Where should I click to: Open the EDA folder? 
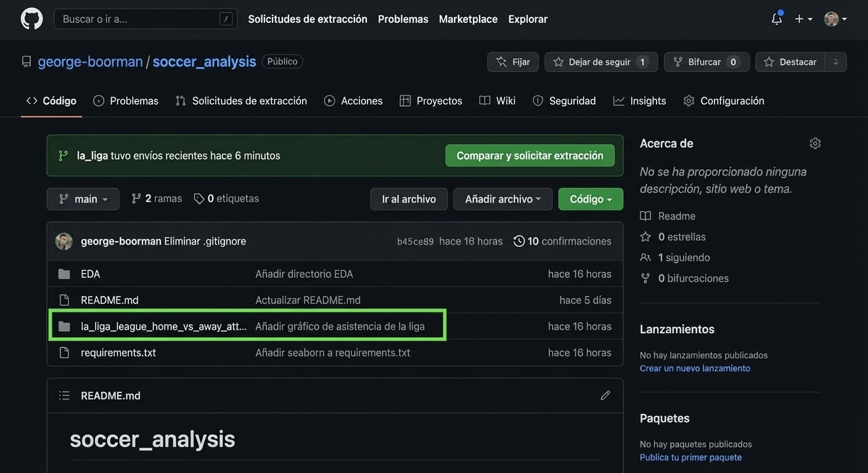tap(91, 274)
